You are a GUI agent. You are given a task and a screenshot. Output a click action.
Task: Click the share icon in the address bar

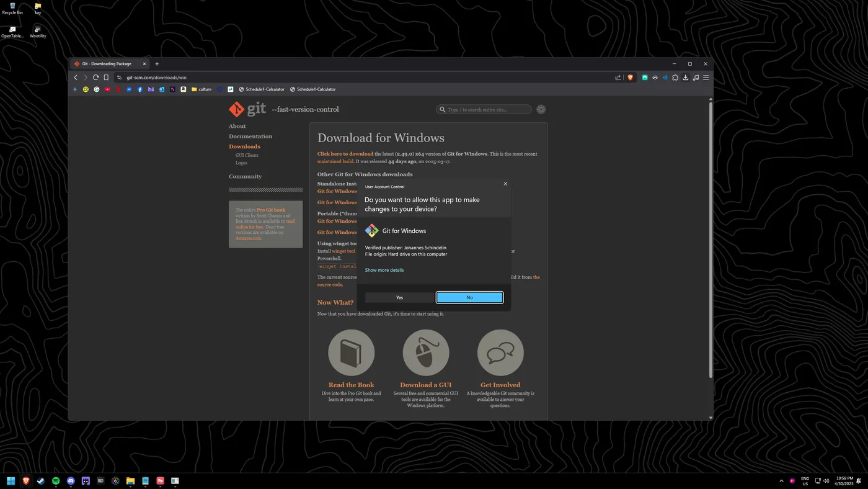pos(618,78)
